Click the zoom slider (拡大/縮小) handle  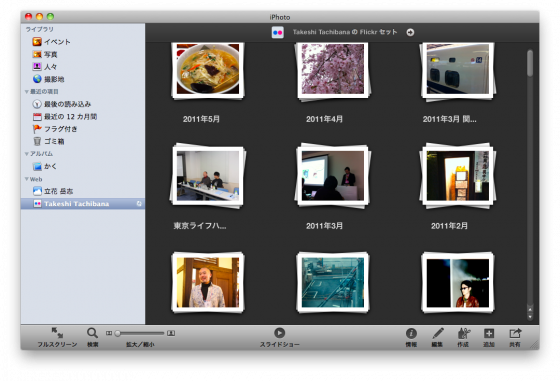click(118, 333)
